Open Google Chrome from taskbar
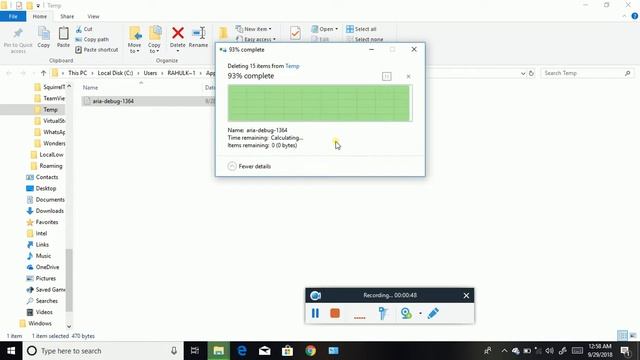The height and width of the screenshot is (360, 640). pos(311,351)
